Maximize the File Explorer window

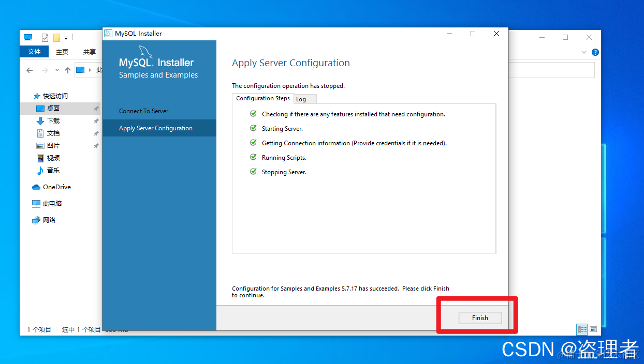[x=565, y=37]
